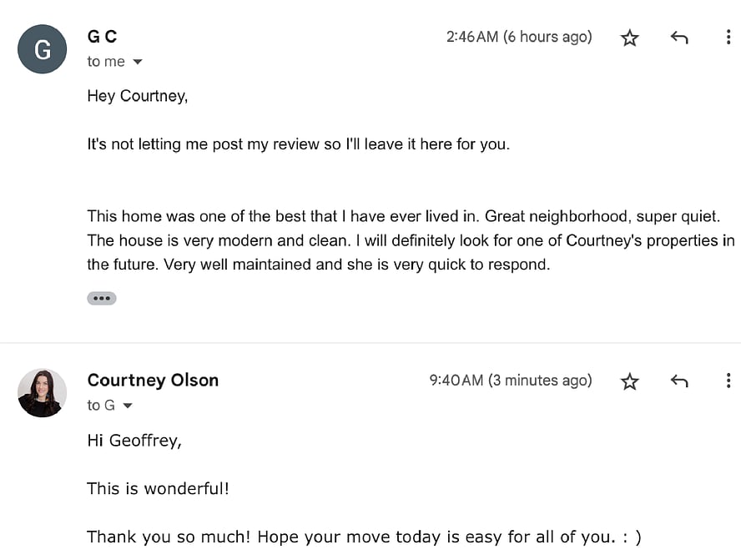Reply to G C's 2:46 AM message
The height and width of the screenshot is (560, 751).
click(x=679, y=38)
